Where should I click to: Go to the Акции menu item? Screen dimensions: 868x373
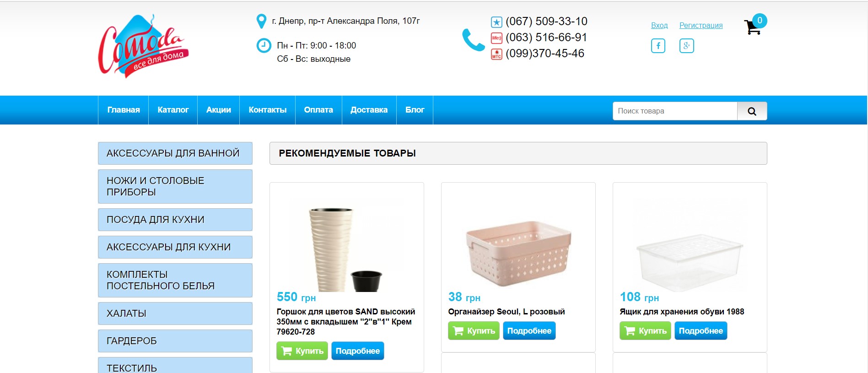[x=218, y=110]
